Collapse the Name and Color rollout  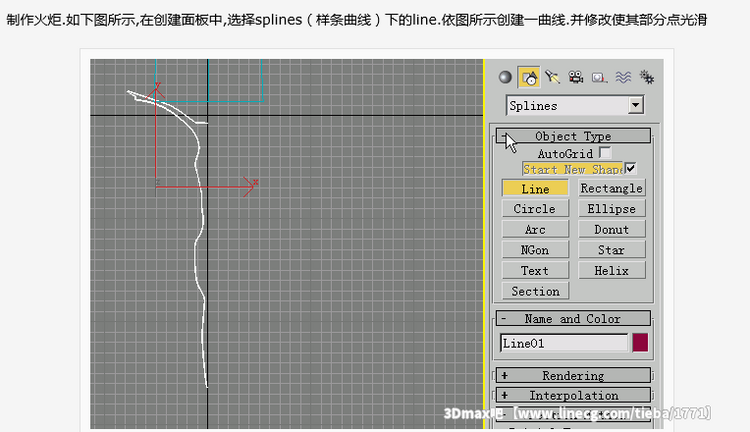pos(573,319)
